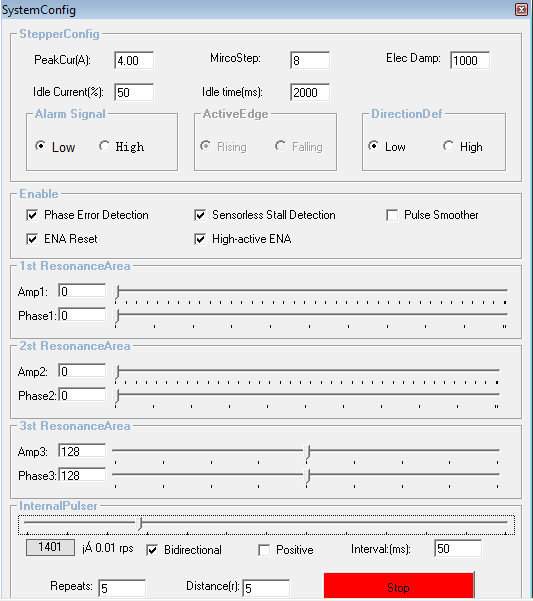Click the Phase1 value field
This screenshot has height=601, width=533.
pyautogui.click(x=82, y=315)
